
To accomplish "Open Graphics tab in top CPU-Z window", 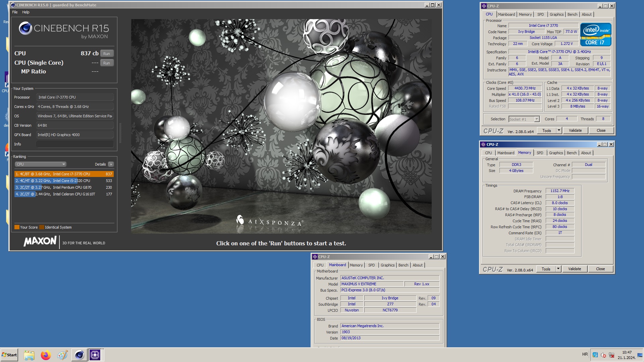I will (556, 14).
